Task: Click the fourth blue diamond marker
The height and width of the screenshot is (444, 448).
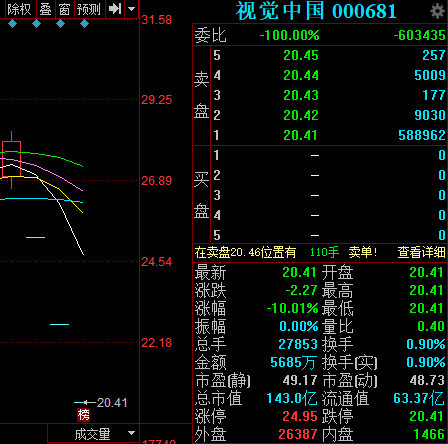Action: [x=84, y=24]
